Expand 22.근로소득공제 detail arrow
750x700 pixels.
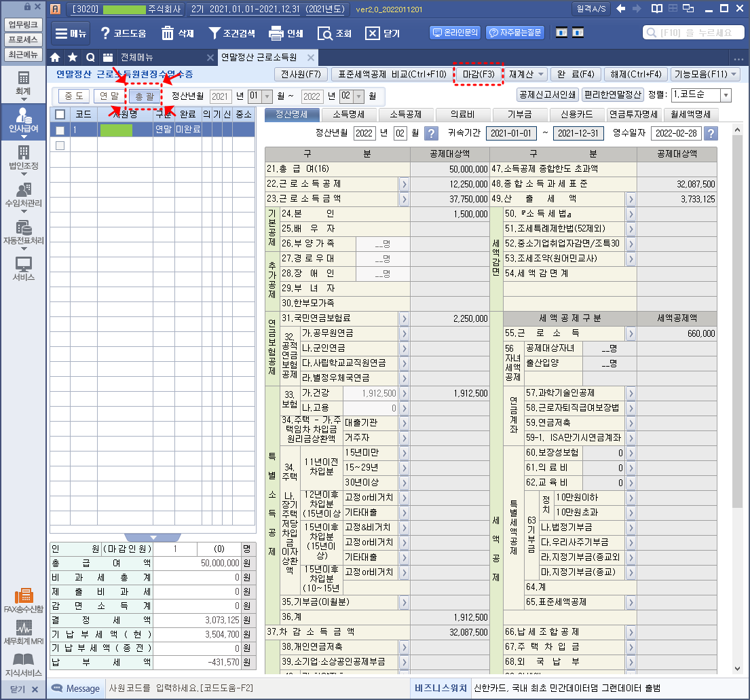pos(404,184)
